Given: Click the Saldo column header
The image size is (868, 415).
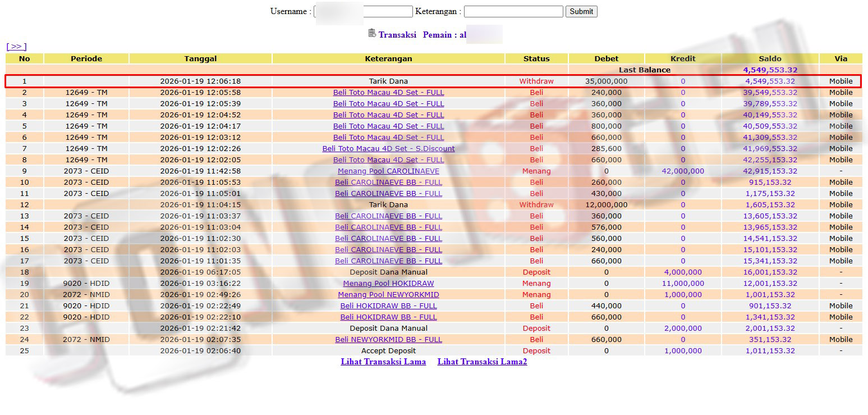Looking at the screenshot, I should pos(770,58).
